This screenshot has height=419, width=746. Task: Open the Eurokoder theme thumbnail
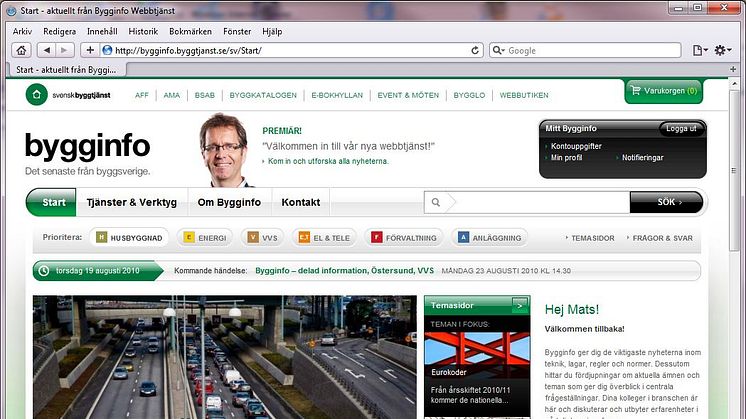coord(477,355)
